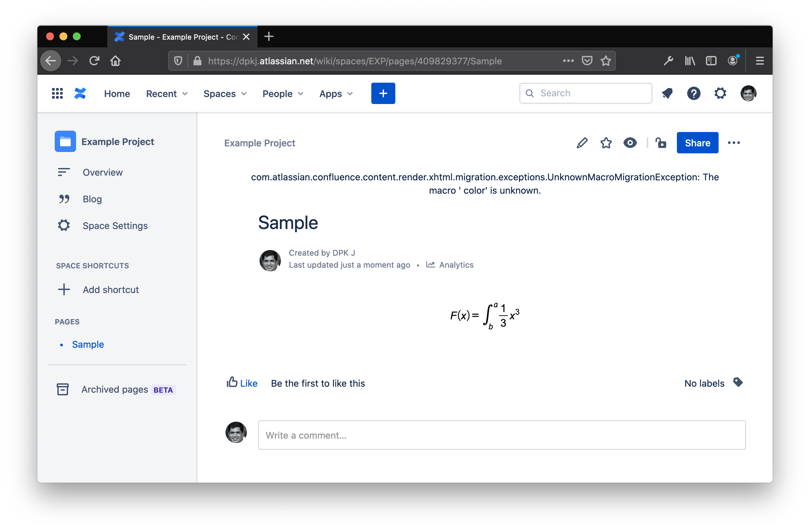
Task: Click the Write a comment field
Action: point(501,435)
